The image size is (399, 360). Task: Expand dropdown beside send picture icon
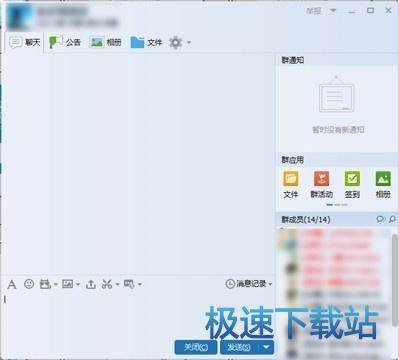[x=78, y=284]
